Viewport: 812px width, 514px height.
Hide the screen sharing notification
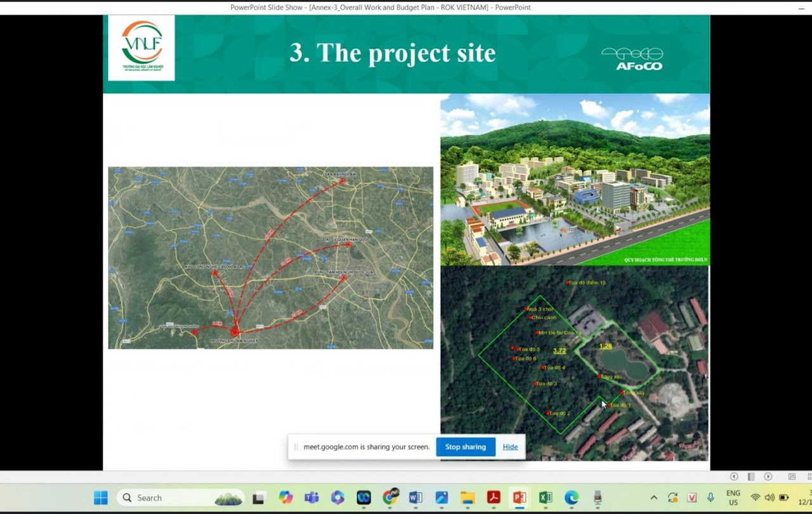point(510,447)
